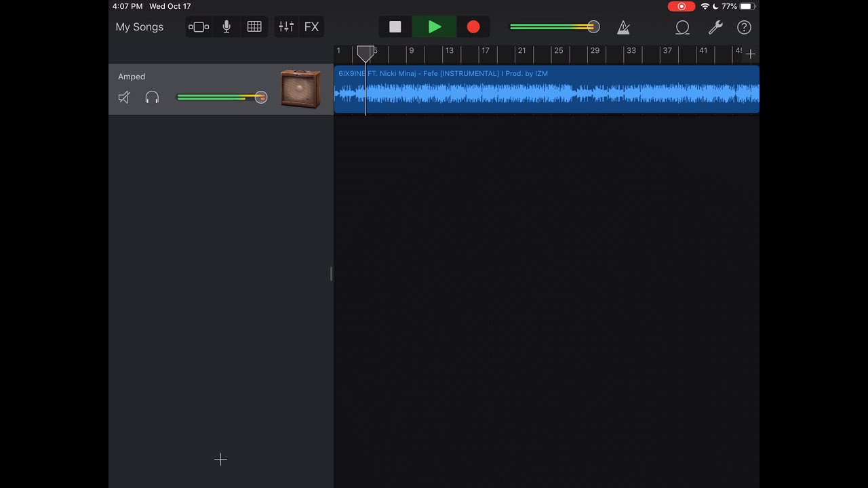Screen dimensions: 868x488
Task: Adjust the Amped track volume slider
Action: coord(222,98)
